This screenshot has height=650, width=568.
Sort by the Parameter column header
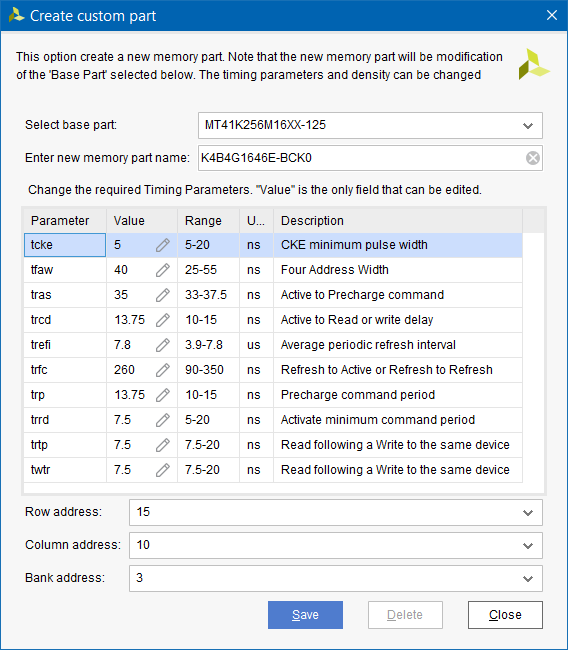[x=65, y=221]
